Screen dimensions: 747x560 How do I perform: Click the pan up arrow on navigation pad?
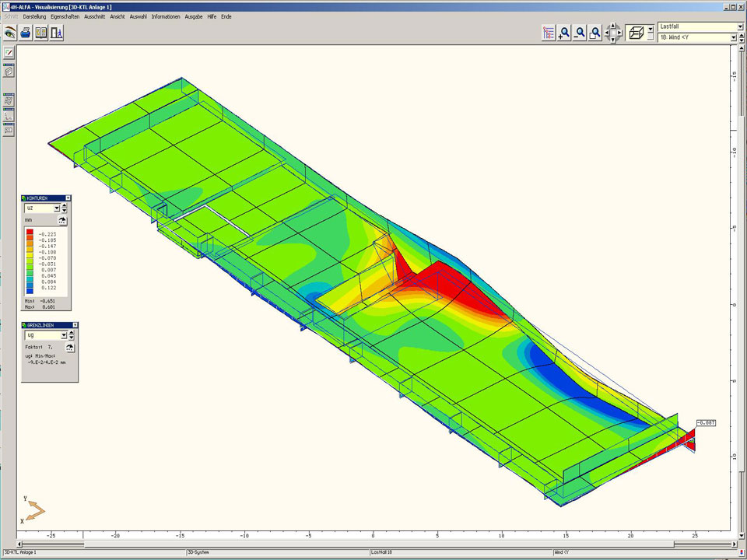click(612, 26)
